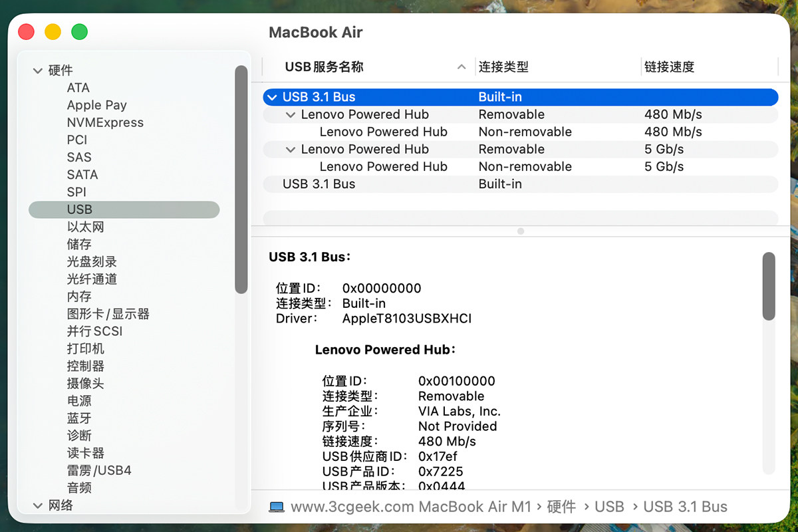
Task: Click USB in the path bar
Action: [x=609, y=507]
